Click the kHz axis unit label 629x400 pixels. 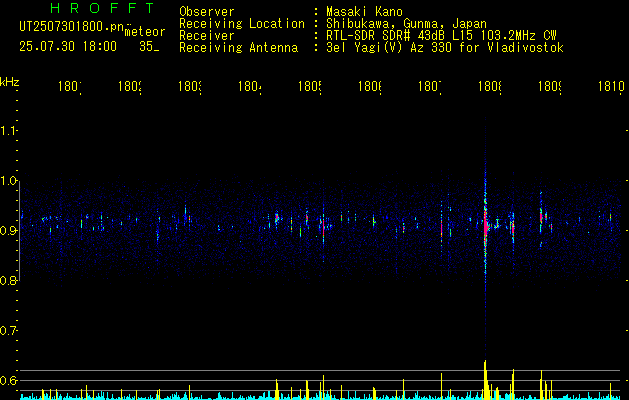click(9, 82)
